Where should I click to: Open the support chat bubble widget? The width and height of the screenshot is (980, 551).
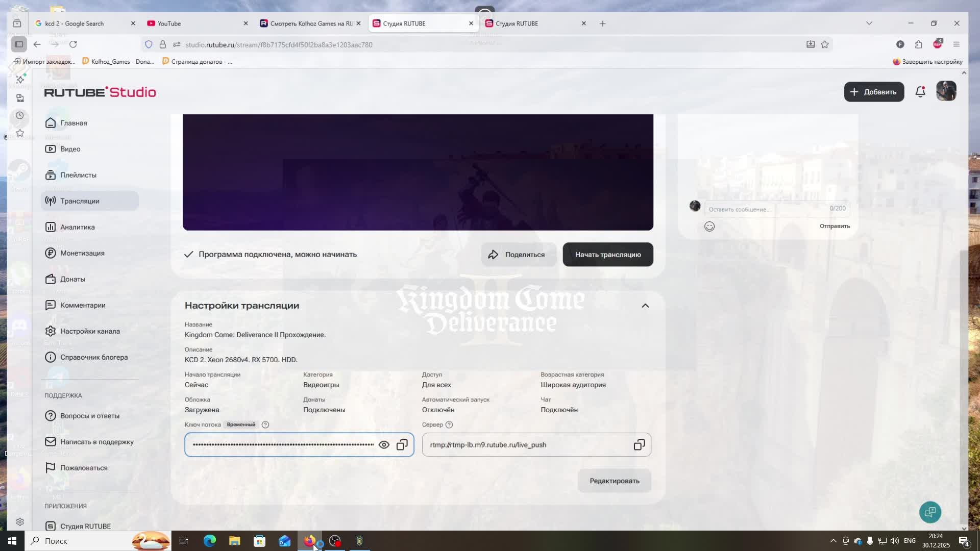point(930,512)
